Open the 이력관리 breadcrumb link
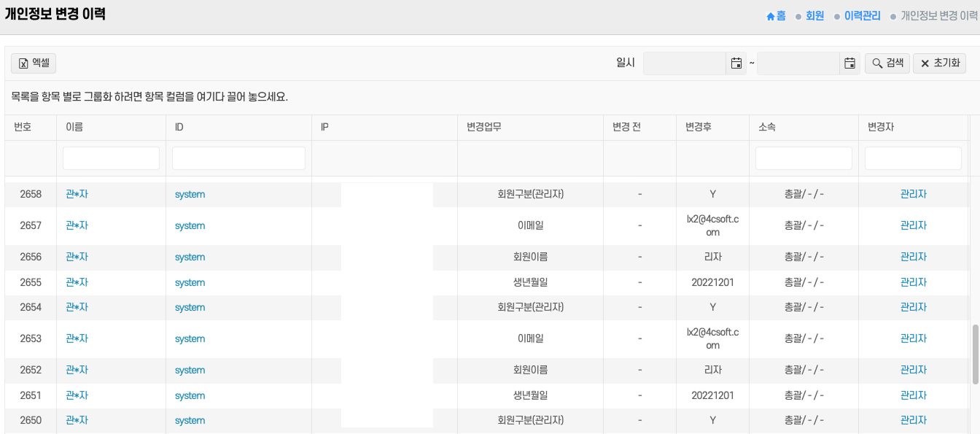 863,15
